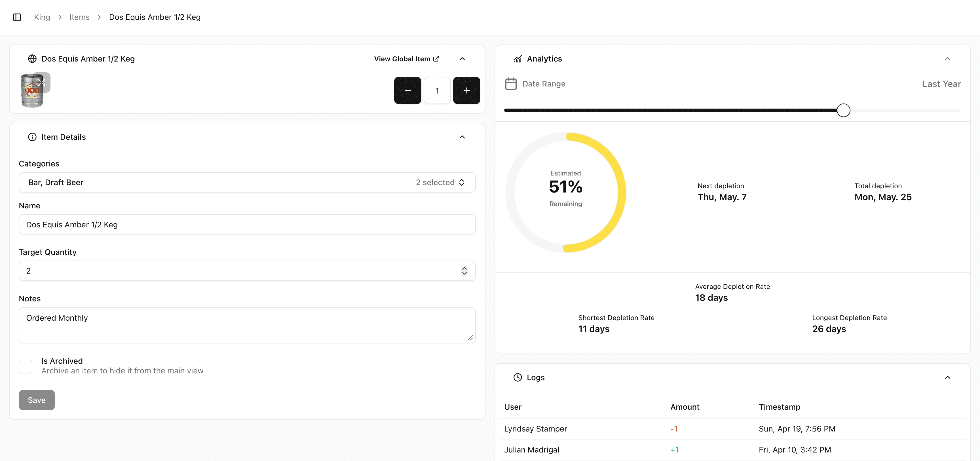Click the Dos Equis Amber 1/2 Keg breadcrumb
980x461 pixels.
point(155,17)
